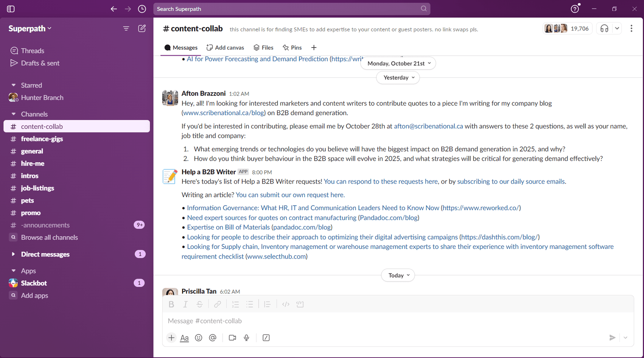Switch to the Messages tab
This screenshot has height=358, width=644.
[181, 48]
